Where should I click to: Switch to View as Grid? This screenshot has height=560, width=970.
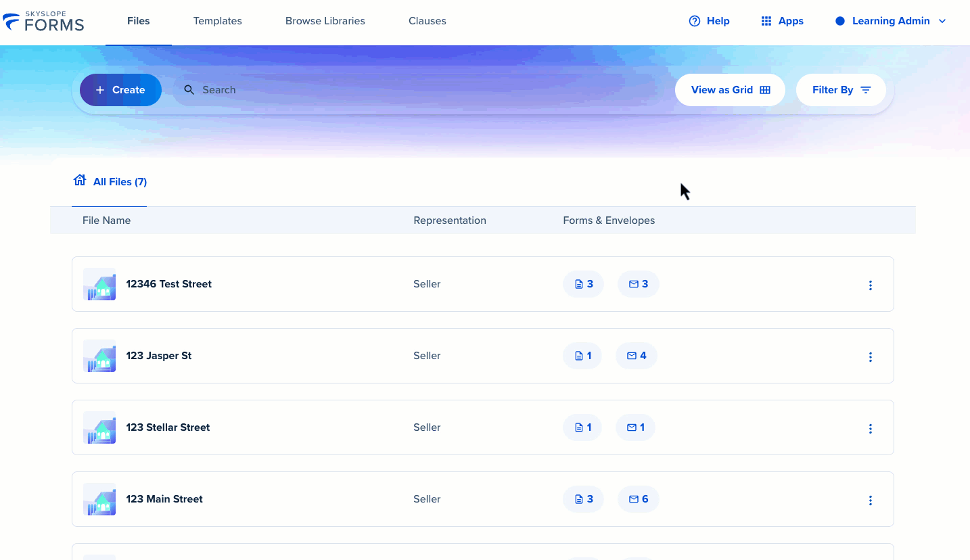(x=730, y=90)
